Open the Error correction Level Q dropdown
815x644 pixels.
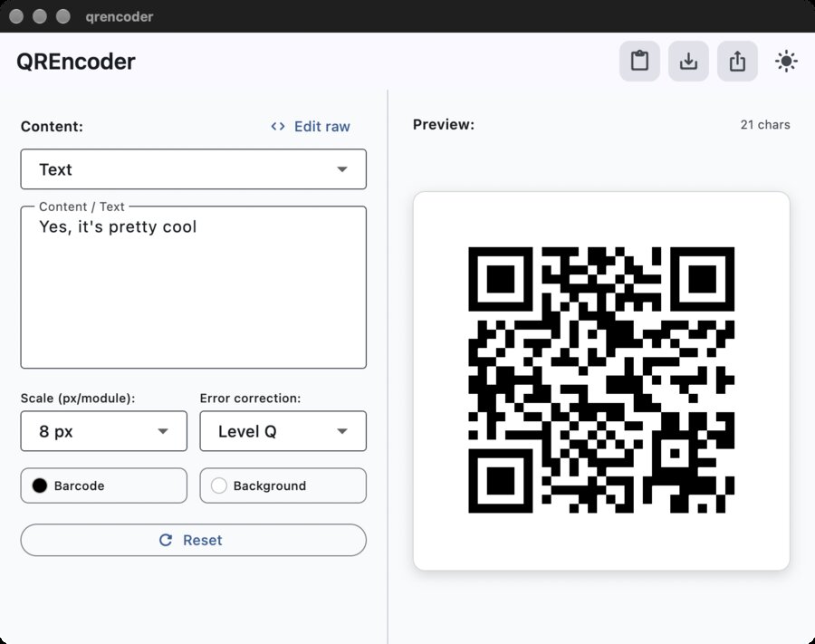[x=283, y=431]
